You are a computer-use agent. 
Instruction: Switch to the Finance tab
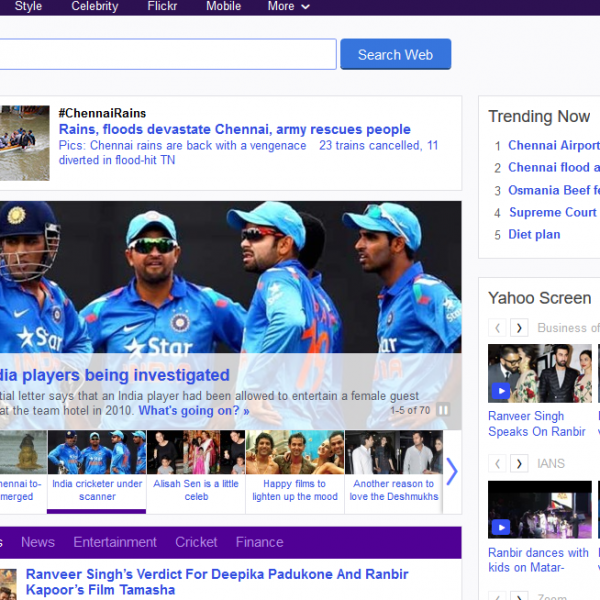click(259, 542)
